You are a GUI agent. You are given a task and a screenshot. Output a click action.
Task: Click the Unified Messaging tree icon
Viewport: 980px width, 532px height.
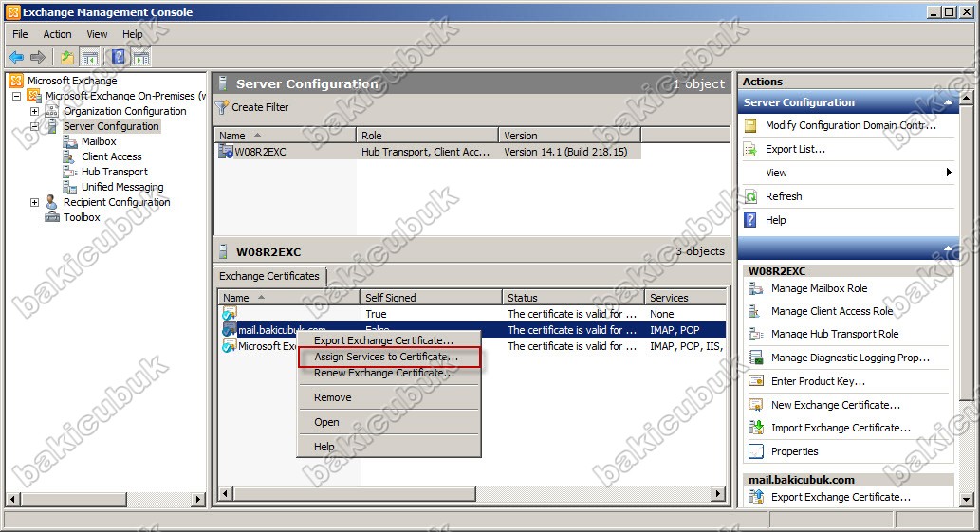(69, 187)
